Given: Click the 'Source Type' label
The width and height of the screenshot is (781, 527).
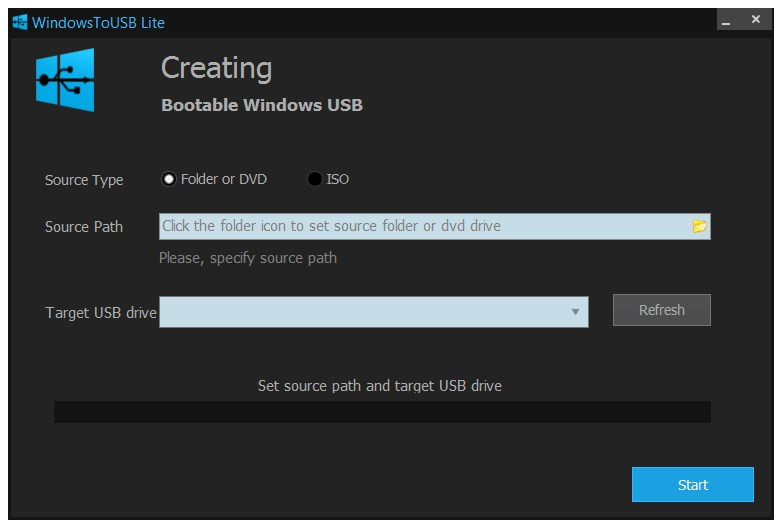Looking at the screenshot, I should point(84,180).
